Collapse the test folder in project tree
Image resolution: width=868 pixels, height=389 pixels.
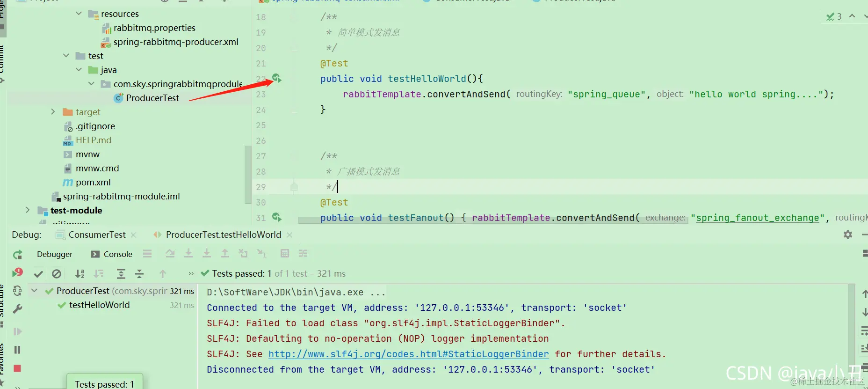click(66, 56)
